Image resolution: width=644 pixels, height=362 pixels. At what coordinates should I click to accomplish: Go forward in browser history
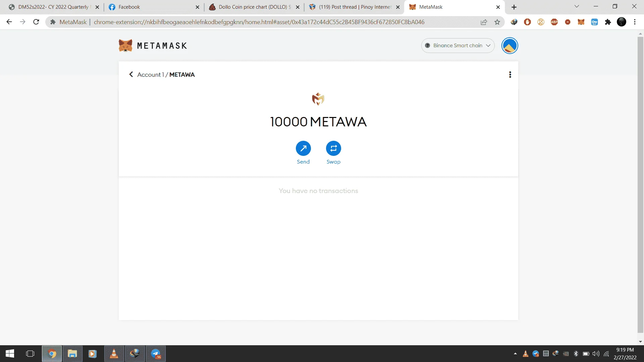click(x=22, y=22)
